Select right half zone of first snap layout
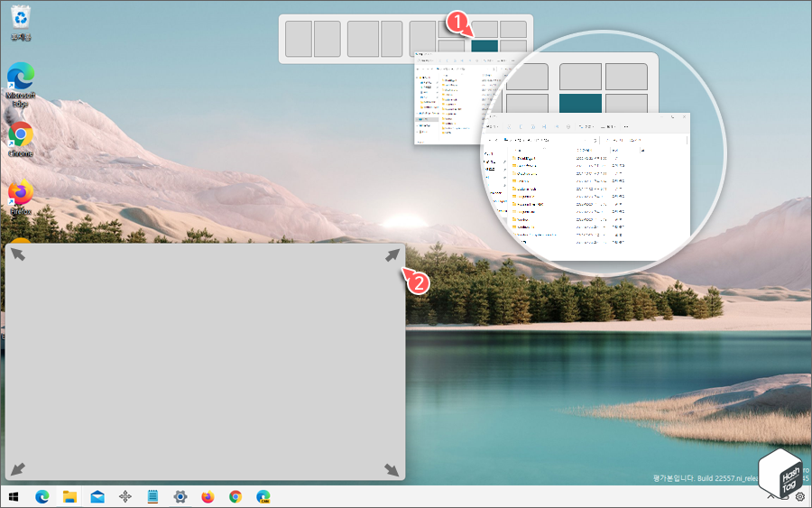This screenshot has width=812, height=508. (x=328, y=39)
